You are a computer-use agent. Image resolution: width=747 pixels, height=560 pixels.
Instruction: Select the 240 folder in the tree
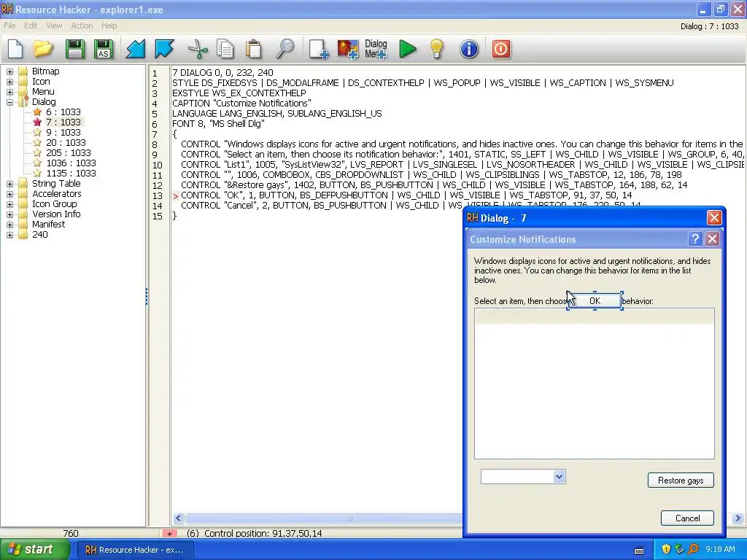click(40, 235)
